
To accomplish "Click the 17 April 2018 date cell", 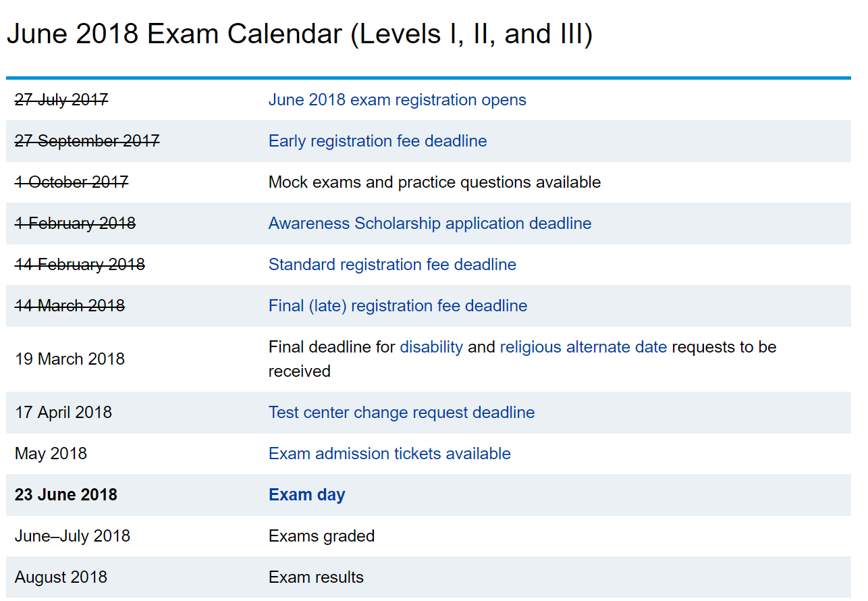I will 63,413.
